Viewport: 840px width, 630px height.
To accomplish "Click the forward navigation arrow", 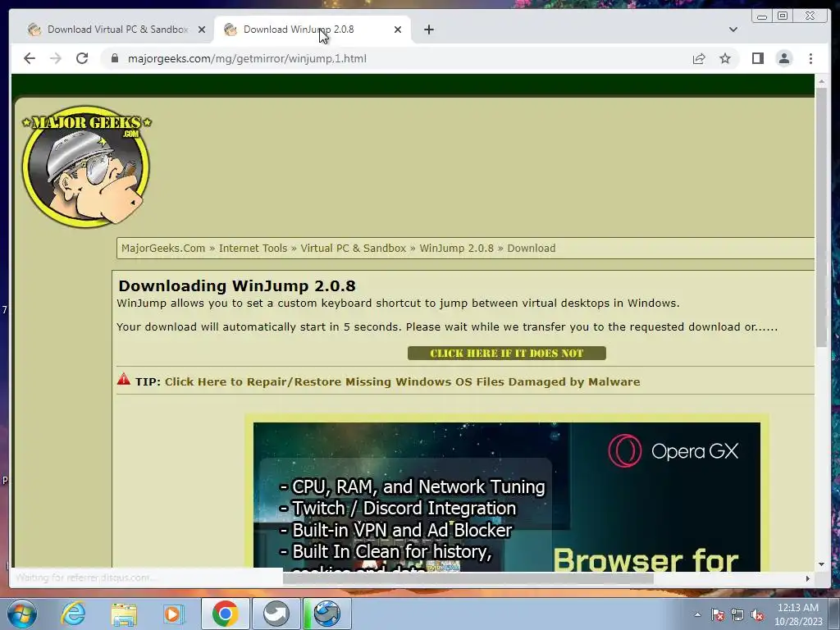I will pyautogui.click(x=56, y=58).
